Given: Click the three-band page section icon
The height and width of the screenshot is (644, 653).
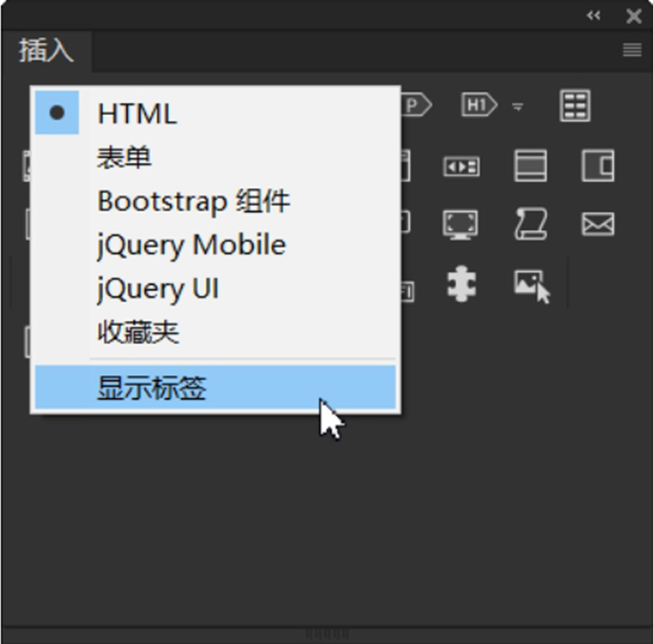Looking at the screenshot, I should (x=531, y=166).
